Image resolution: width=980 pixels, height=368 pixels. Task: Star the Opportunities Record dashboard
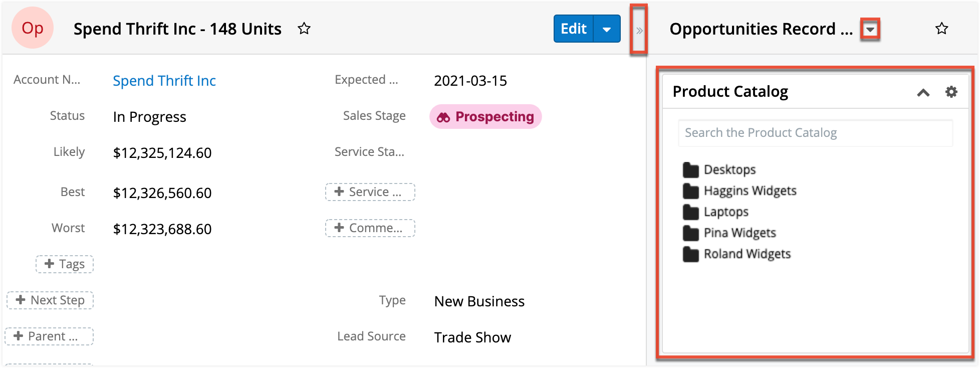pyautogui.click(x=941, y=29)
